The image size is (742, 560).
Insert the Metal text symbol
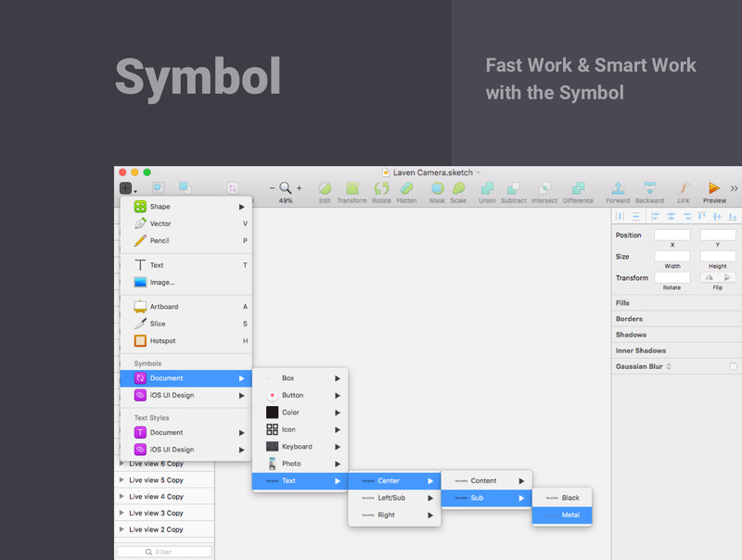[x=562, y=515]
